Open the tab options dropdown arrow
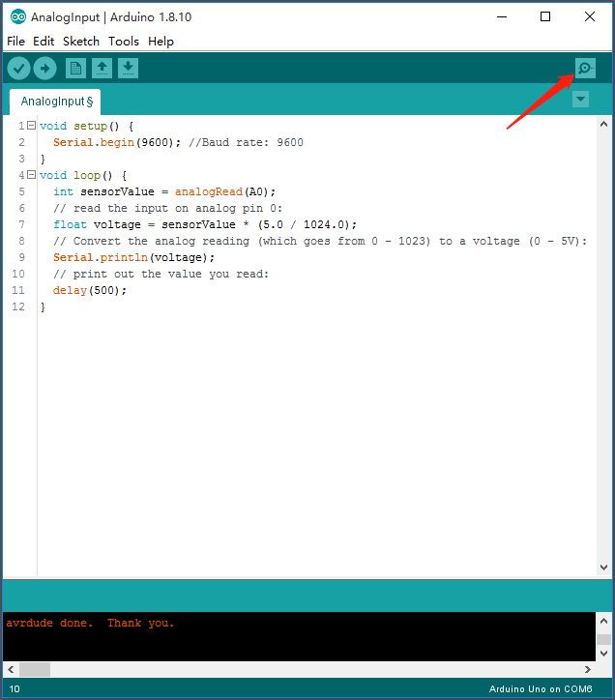Image resolution: width=615 pixels, height=700 pixels. pyautogui.click(x=580, y=100)
